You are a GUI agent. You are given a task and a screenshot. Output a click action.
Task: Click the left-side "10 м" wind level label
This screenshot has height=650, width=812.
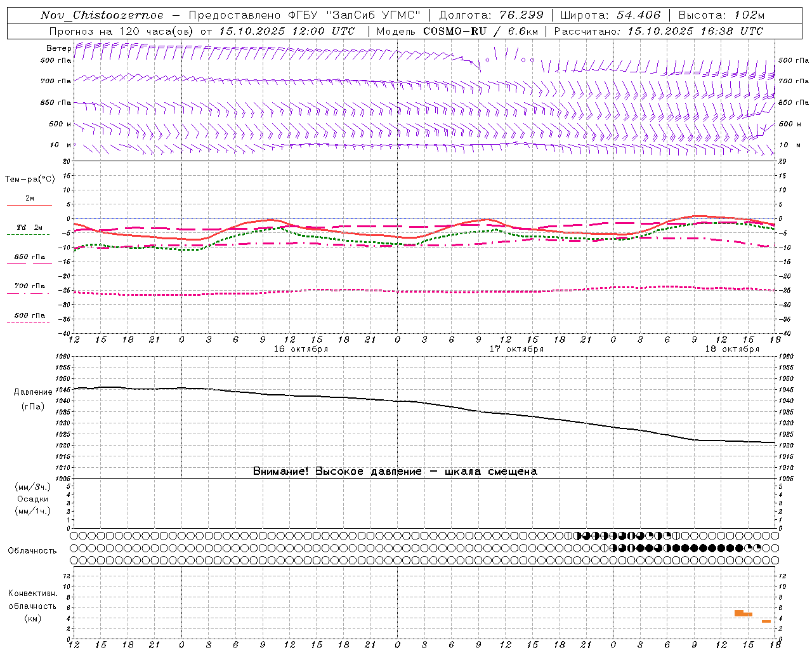60,145
